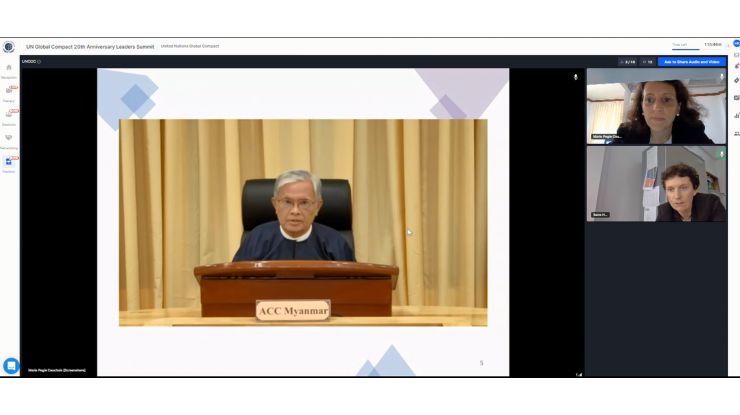
Task: Click the UNODC room label
Action: pyautogui.click(x=29, y=62)
